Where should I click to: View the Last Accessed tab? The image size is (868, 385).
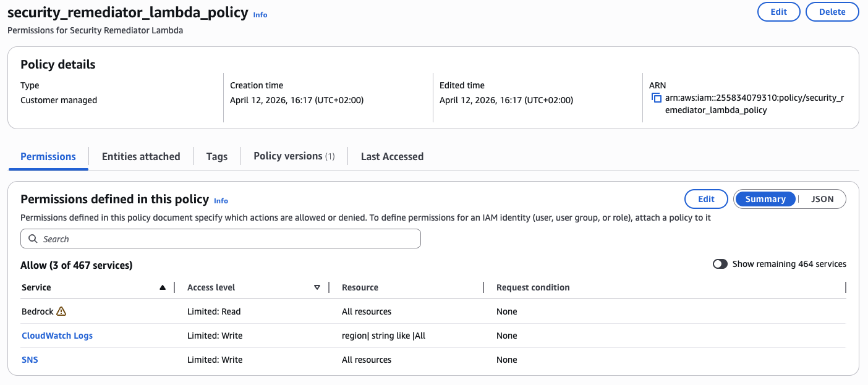click(x=392, y=156)
